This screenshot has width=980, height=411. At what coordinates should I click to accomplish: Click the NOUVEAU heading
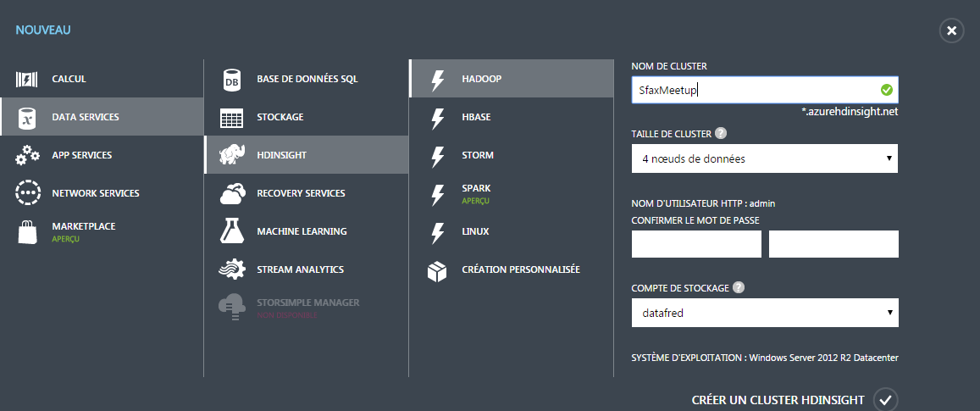coord(43,30)
